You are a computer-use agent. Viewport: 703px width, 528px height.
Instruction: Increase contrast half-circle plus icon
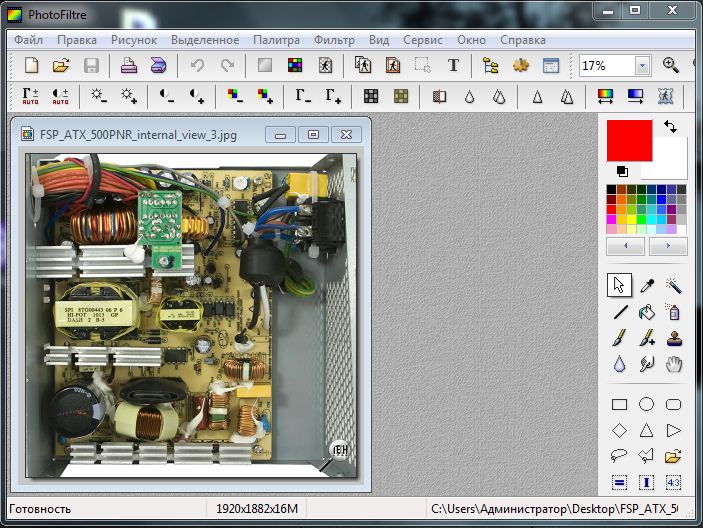(197, 96)
